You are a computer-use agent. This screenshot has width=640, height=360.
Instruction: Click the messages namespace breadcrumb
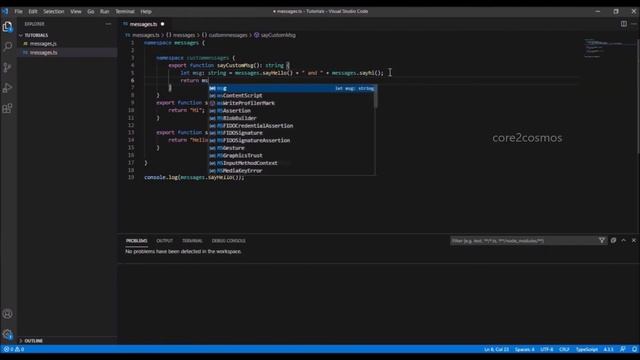(x=180, y=36)
